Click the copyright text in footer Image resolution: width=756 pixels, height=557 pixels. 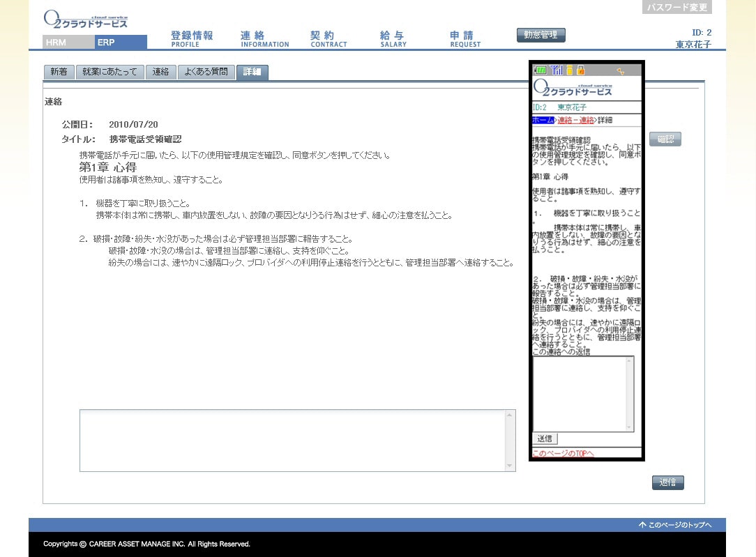(146, 544)
